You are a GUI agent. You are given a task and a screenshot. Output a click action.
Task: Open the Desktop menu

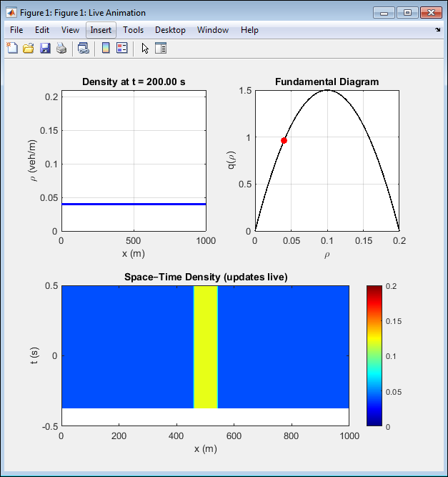pos(170,30)
